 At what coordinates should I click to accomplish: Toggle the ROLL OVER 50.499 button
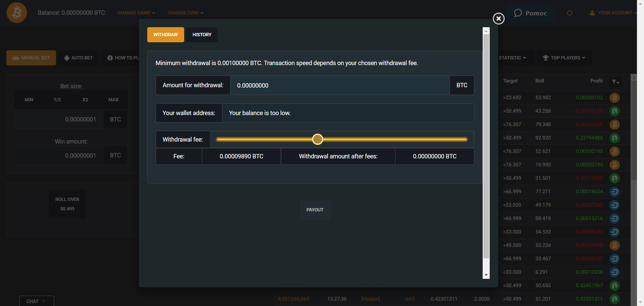(x=67, y=204)
